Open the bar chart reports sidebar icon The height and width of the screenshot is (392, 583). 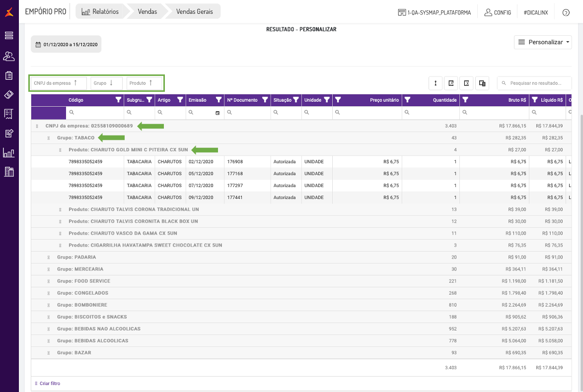pos(9,152)
